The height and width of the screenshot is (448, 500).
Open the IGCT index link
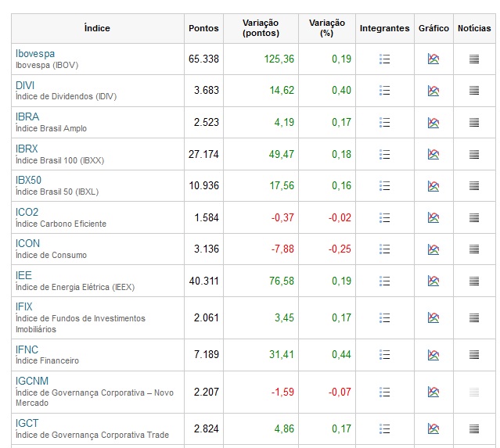click(27, 423)
